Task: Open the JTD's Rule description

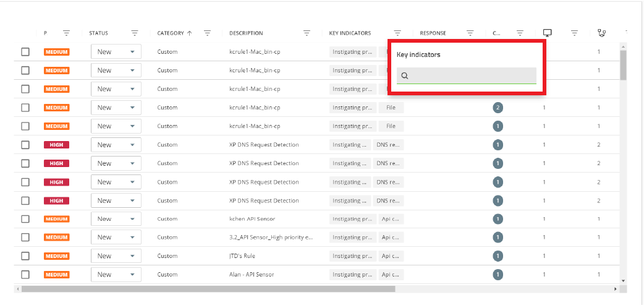Action: [x=242, y=256]
